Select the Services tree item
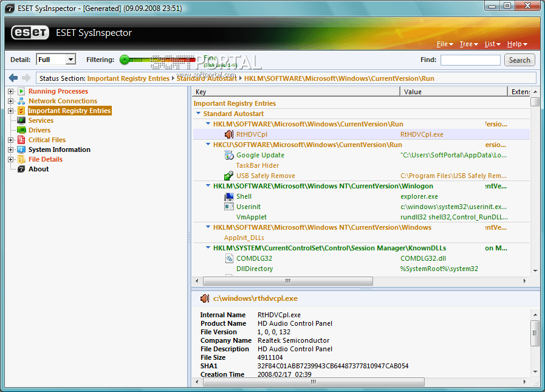The height and width of the screenshot is (392, 545). point(41,120)
